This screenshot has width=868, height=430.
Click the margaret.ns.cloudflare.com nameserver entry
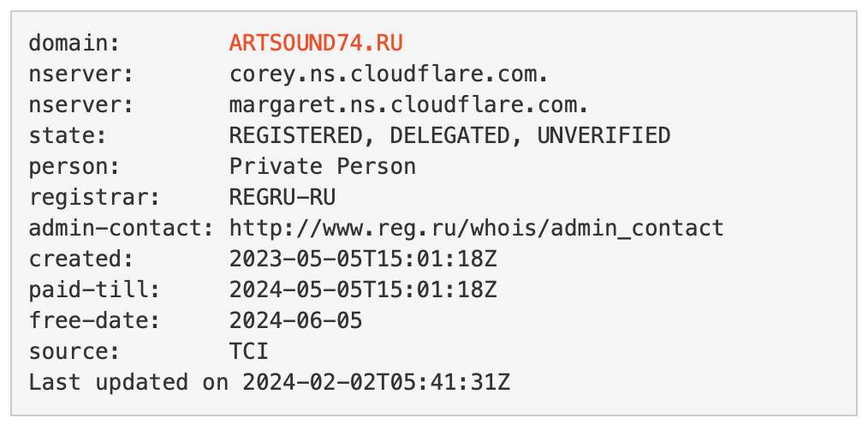point(409,105)
